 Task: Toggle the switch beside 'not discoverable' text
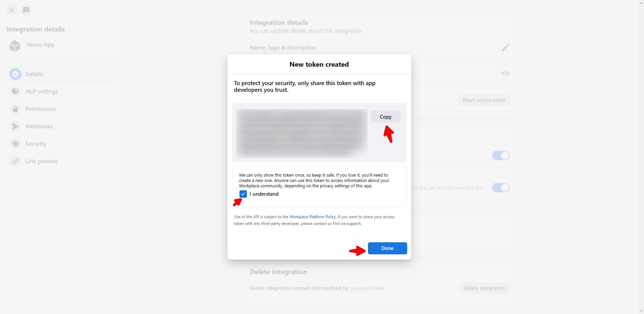click(500, 188)
